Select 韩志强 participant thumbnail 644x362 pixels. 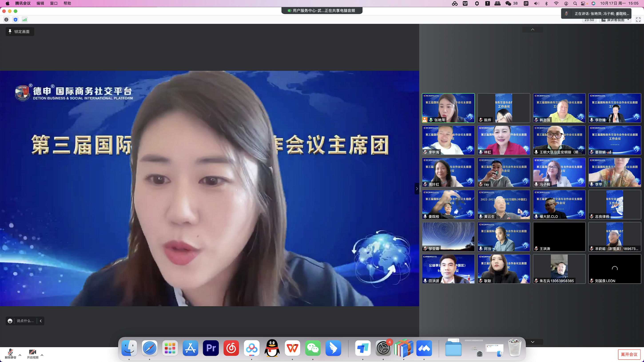pos(559,108)
